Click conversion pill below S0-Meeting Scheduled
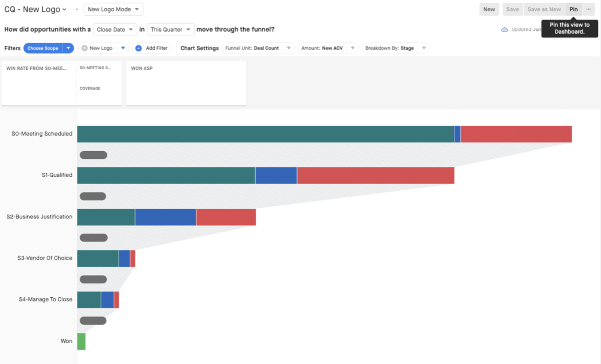 [93, 155]
